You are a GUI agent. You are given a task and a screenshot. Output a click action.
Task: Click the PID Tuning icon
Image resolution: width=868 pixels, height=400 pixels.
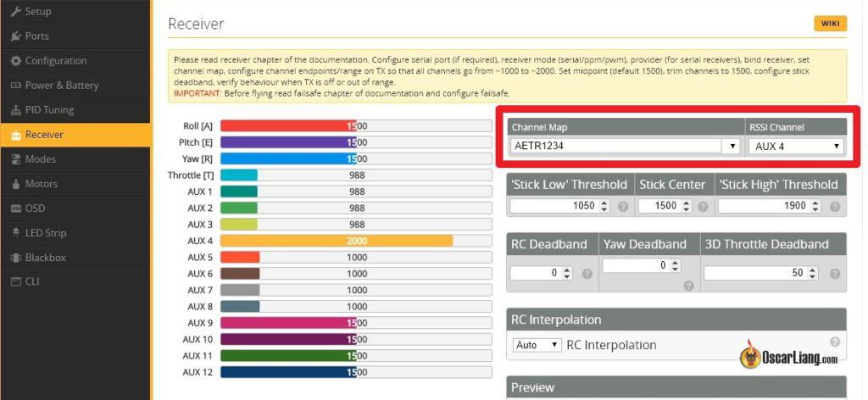click(x=16, y=110)
